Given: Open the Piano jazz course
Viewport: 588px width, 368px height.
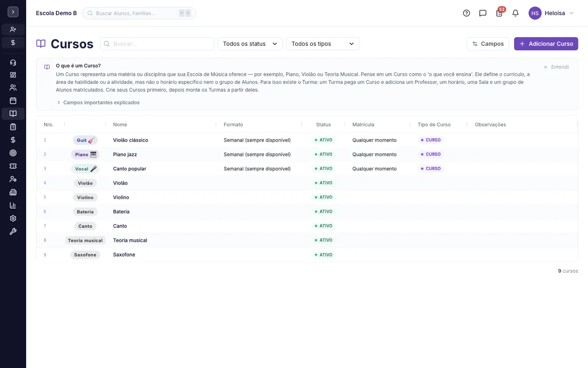Looking at the screenshot, I should 125,154.
